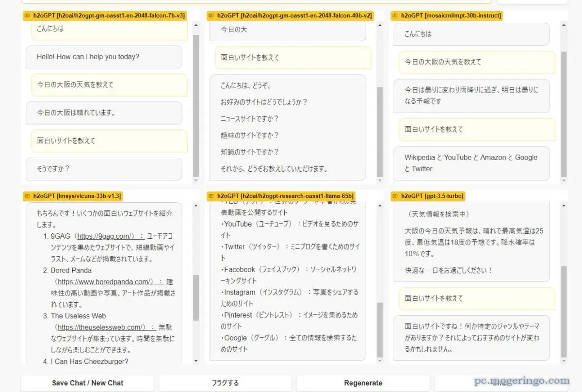Viewport: 582px width, 392px height.
Task: Click gpt-3.5-turbo reply '面白いサイトですね！'
Action: click(x=472, y=338)
